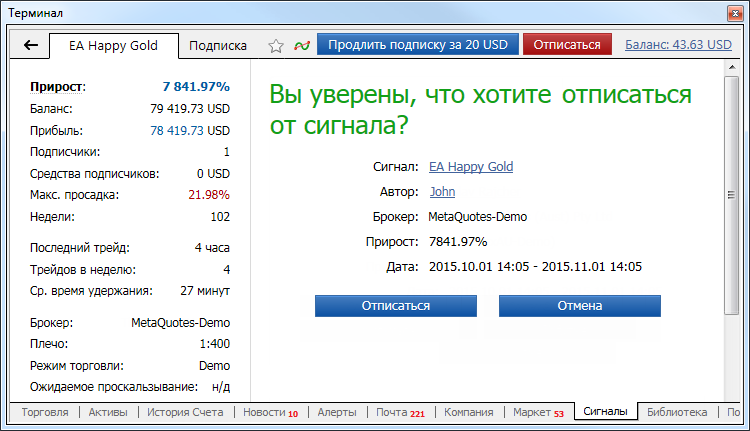Click the 7841.97% value in the dialog
Viewport: 750px width, 431px height.
pyautogui.click(x=458, y=242)
